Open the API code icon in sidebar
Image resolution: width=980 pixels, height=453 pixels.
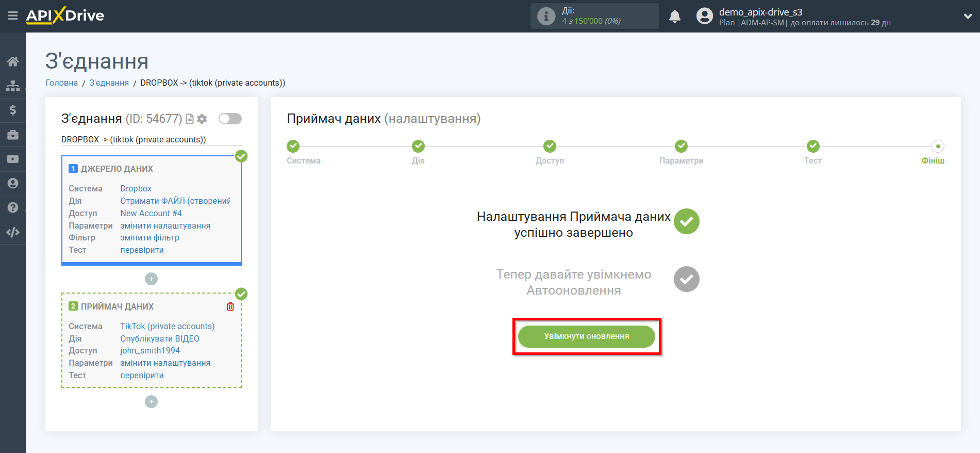pos(13,232)
